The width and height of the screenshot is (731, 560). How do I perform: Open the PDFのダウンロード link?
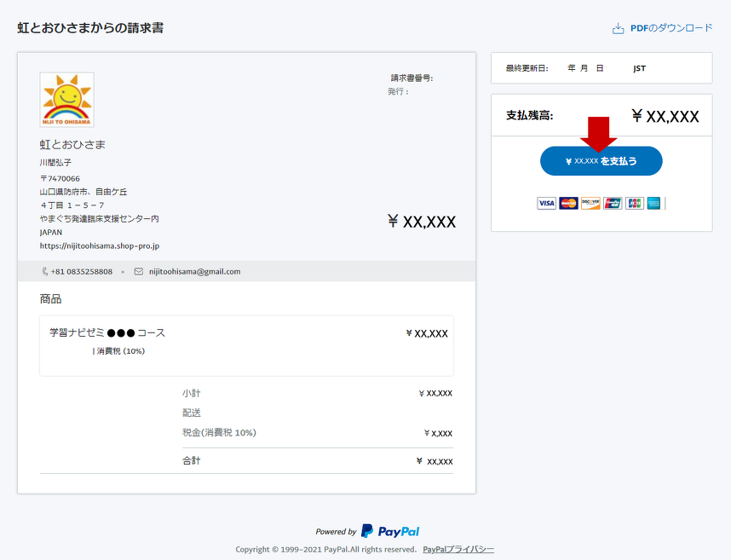[x=671, y=28]
